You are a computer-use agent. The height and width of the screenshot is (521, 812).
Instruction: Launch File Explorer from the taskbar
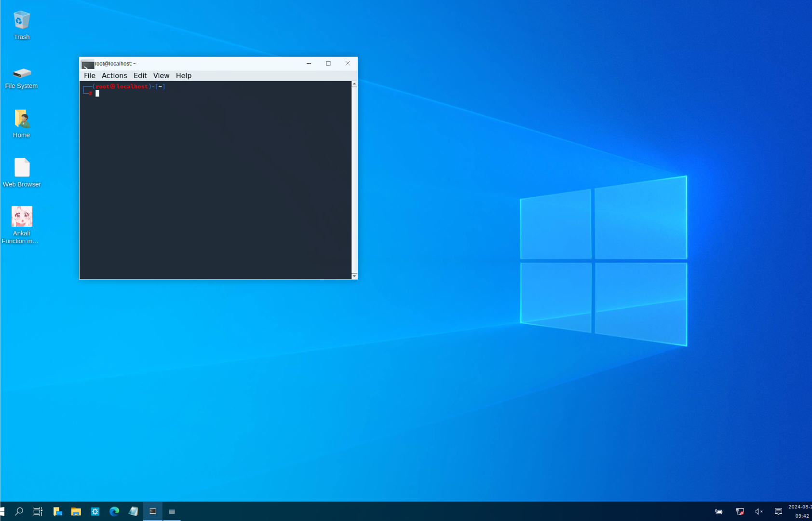[x=76, y=511]
